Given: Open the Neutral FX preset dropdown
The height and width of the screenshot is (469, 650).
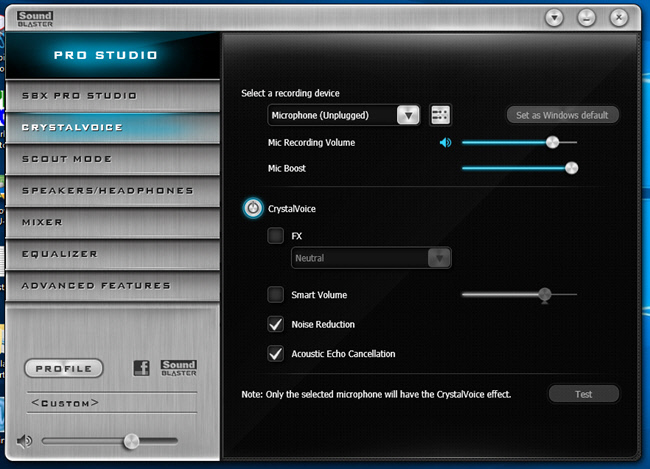Looking at the screenshot, I should tap(438, 258).
